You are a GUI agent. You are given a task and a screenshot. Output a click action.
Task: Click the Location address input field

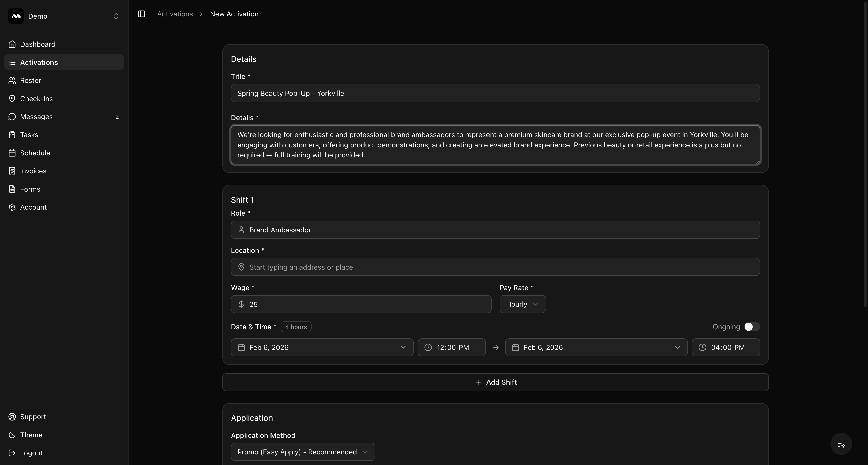click(x=495, y=267)
